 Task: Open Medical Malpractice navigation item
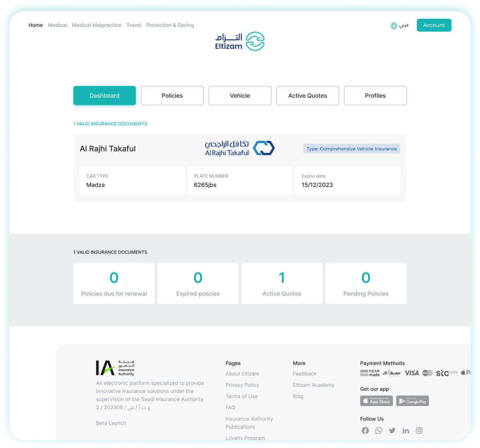pos(97,25)
